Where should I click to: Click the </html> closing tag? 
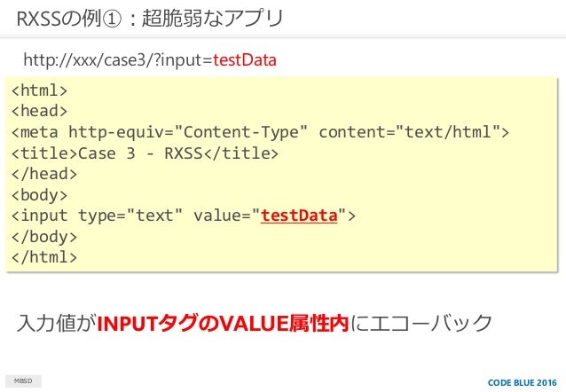[44, 257]
